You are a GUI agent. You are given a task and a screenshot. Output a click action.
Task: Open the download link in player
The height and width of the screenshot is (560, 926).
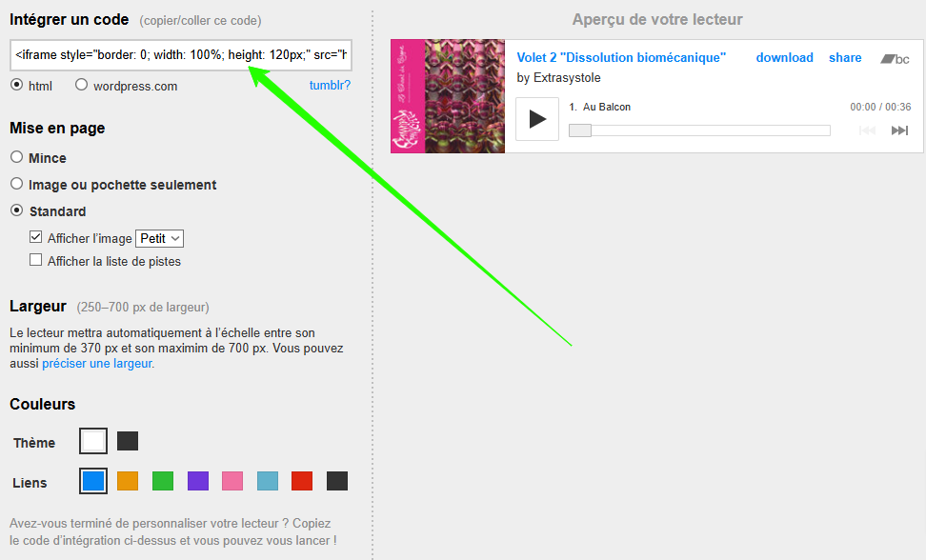click(784, 58)
